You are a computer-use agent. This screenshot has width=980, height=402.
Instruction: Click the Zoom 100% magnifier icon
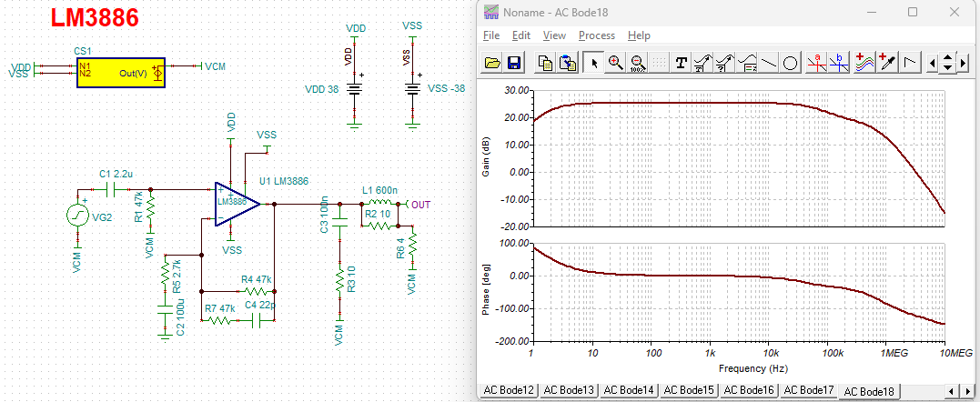[x=638, y=63]
